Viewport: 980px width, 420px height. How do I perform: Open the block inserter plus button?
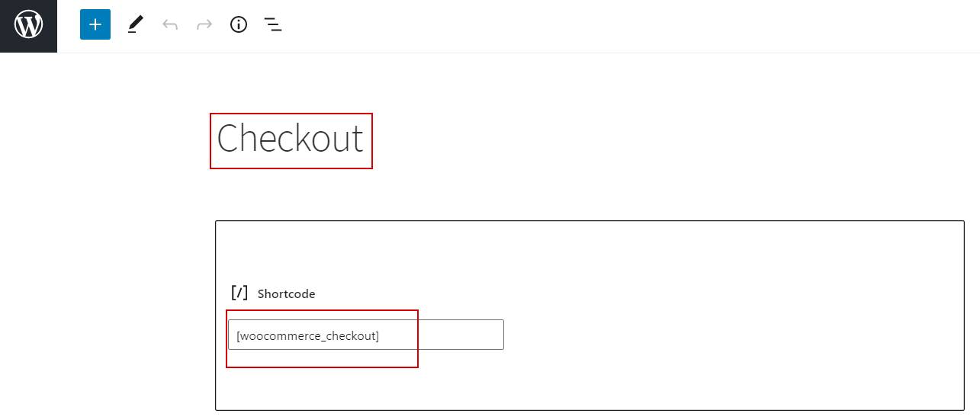(x=95, y=24)
